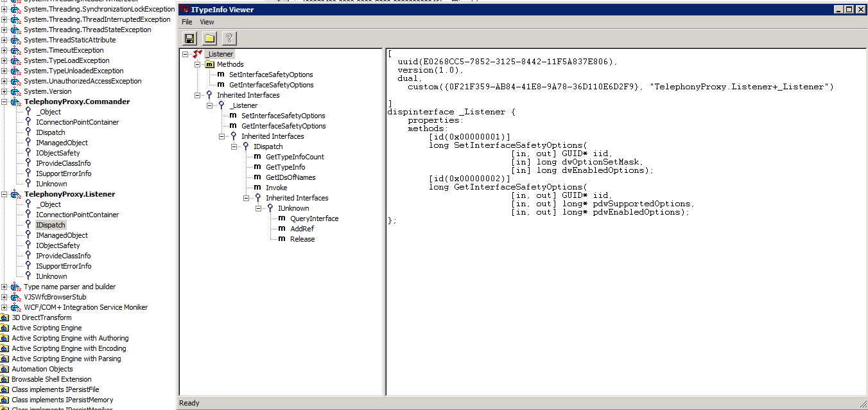The height and width of the screenshot is (410, 868).
Task: Click the uuid line in the IDL text pane
Action: [507, 62]
